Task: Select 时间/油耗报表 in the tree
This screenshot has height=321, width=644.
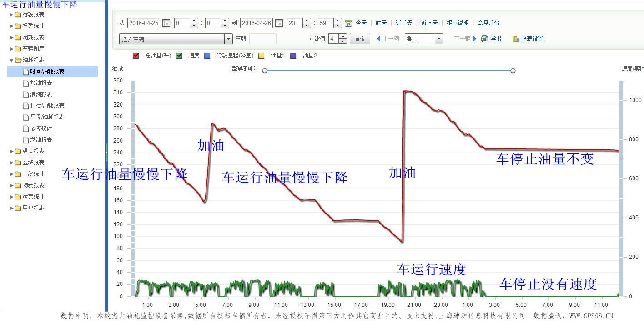Action: [x=53, y=71]
